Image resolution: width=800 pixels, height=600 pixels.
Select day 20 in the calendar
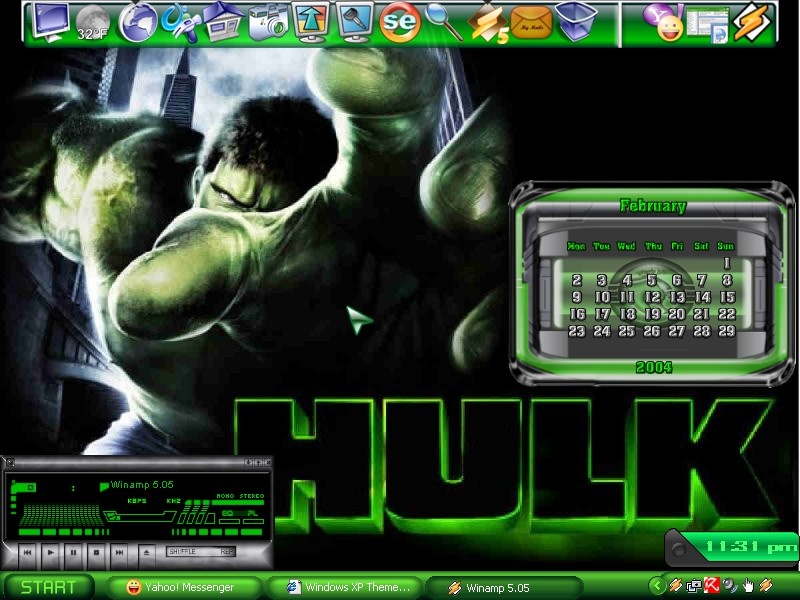(677, 314)
